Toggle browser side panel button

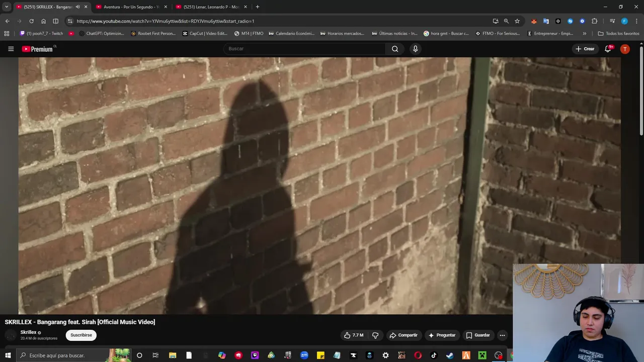point(55,21)
